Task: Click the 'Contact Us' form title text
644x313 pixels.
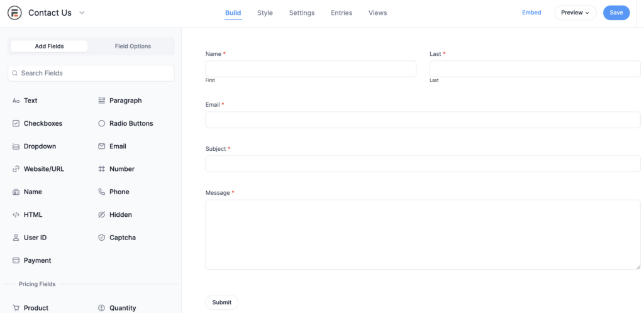Action: [x=50, y=13]
